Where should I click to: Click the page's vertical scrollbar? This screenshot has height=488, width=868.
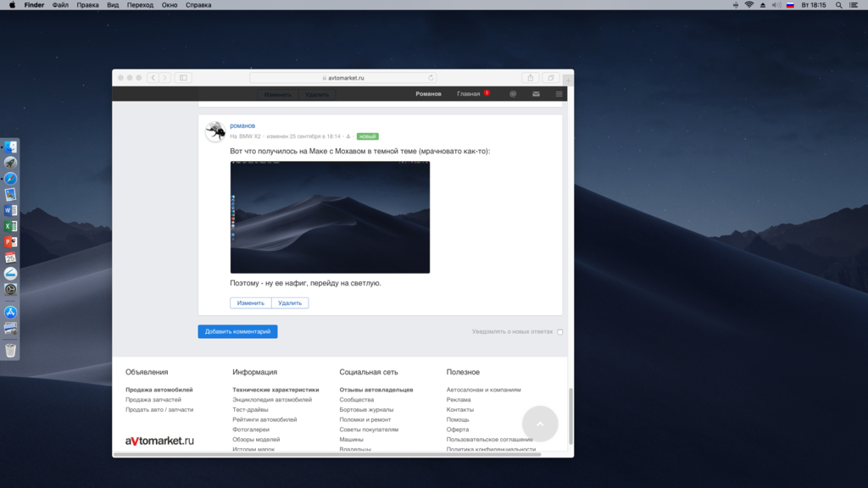pos(570,417)
